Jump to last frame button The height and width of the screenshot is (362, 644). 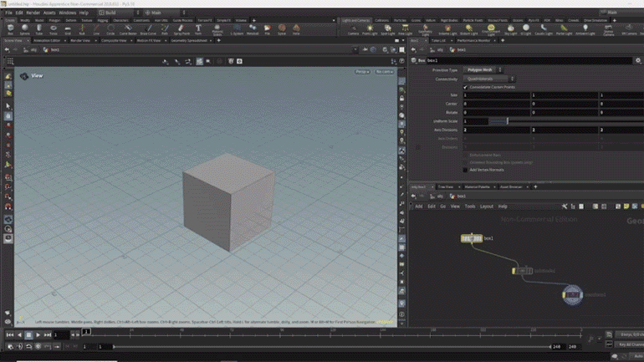47,335
